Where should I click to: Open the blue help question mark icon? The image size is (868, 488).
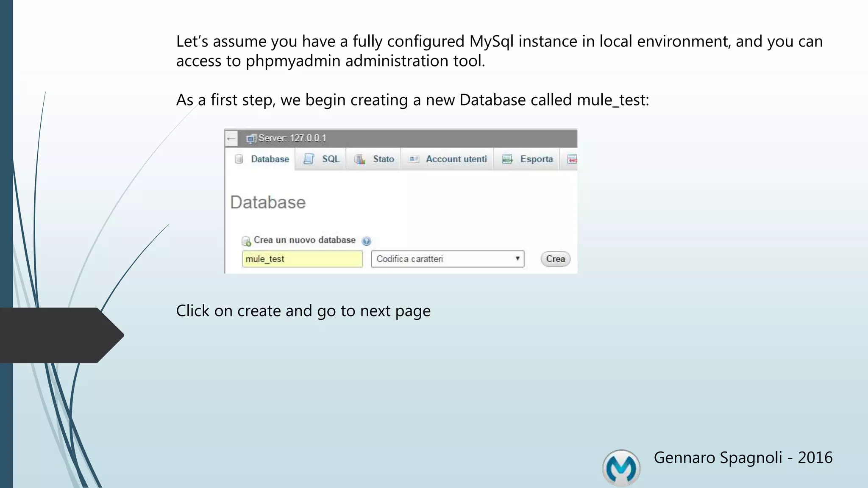click(x=367, y=241)
